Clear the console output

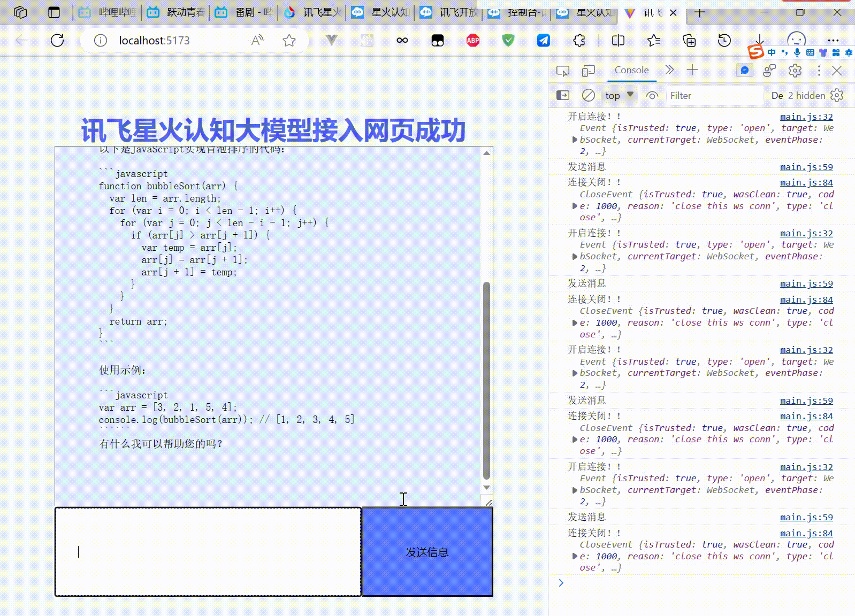point(589,95)
